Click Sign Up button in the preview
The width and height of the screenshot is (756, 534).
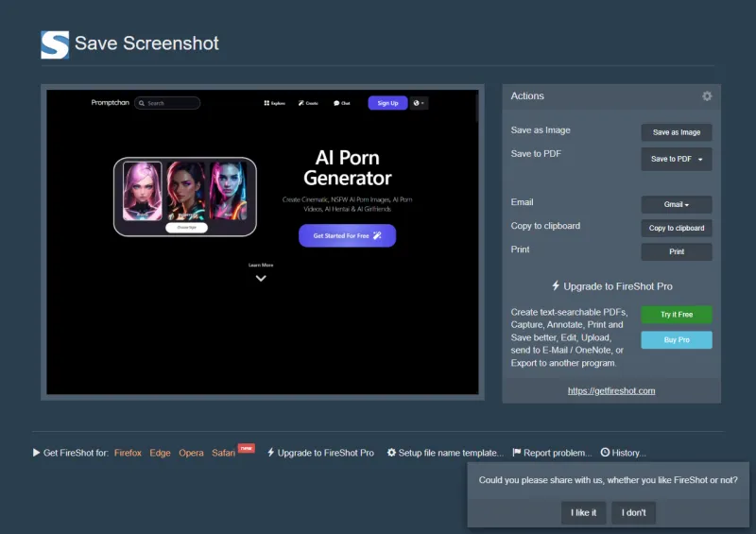pyautogui.click(x=387, y=103)
